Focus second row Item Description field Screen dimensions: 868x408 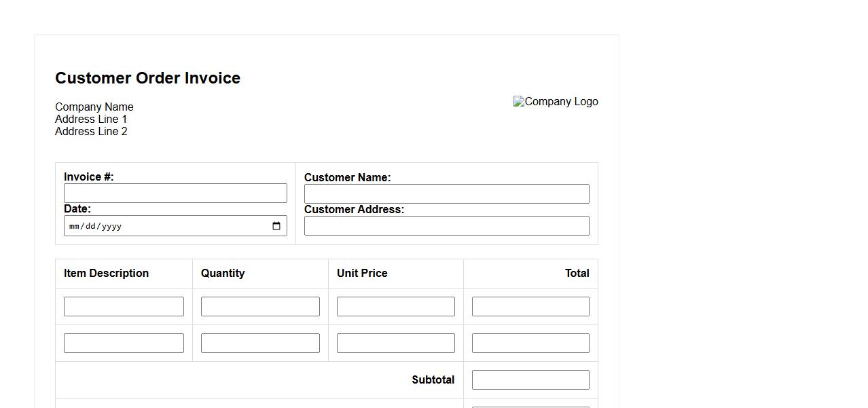(x=124, y=344)
